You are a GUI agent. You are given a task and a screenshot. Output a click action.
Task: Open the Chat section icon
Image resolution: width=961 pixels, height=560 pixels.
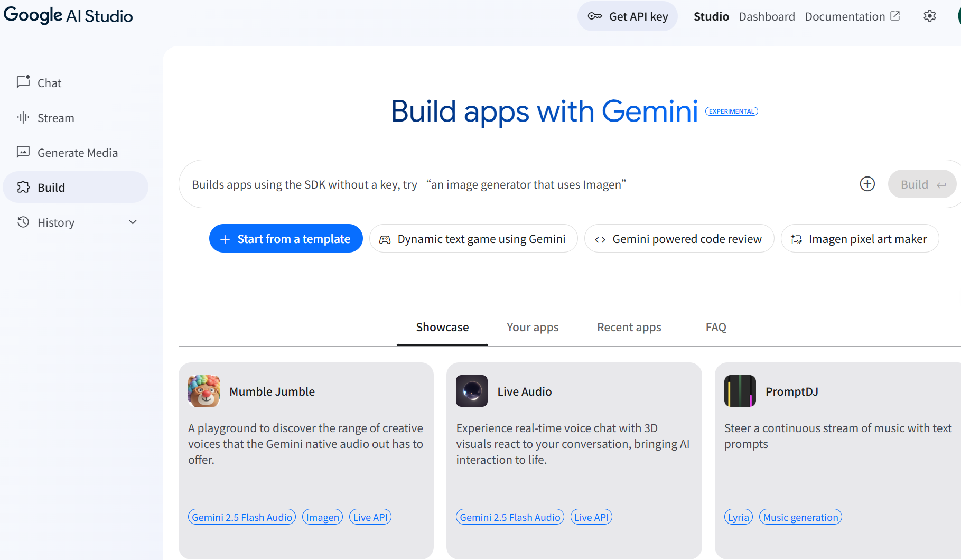[x=23, y=82]
